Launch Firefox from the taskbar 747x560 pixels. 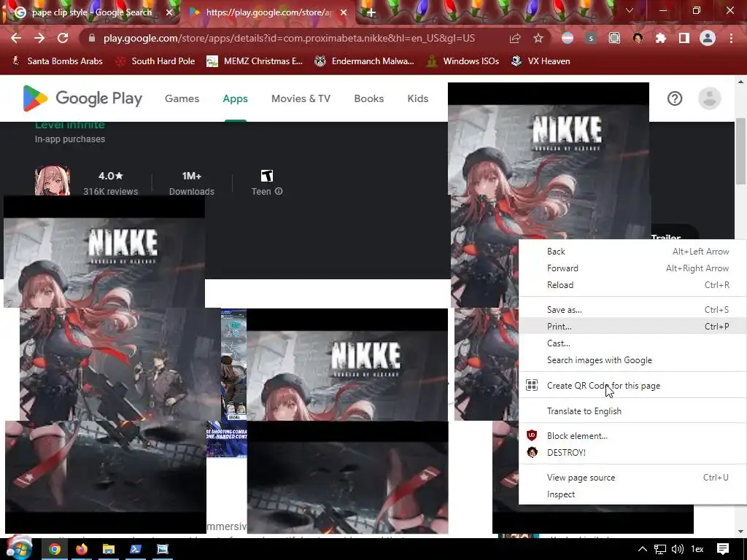[x=82, y=550]
